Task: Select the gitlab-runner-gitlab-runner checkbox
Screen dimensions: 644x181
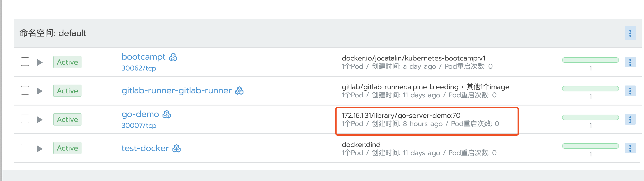Action: tap(25, 90)
